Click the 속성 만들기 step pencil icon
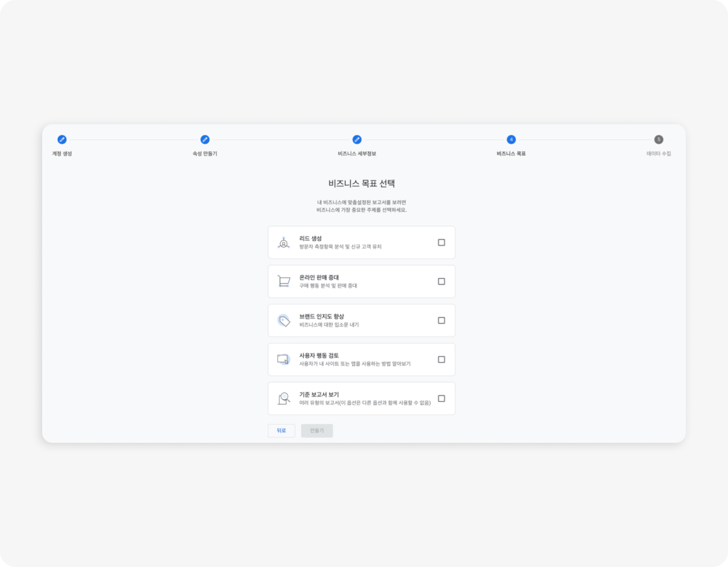Image resolution: width=728 pixels, height=567 pixels. click(x=205, y=140)
